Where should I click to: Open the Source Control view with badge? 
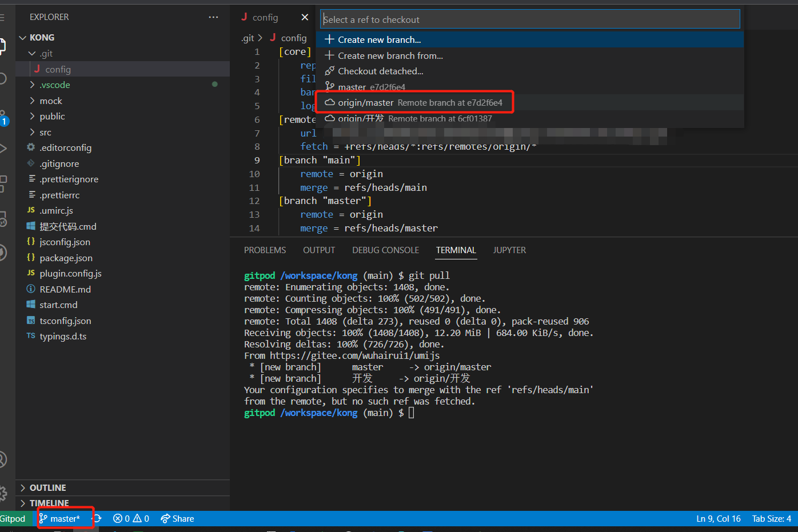coord(3,117)
